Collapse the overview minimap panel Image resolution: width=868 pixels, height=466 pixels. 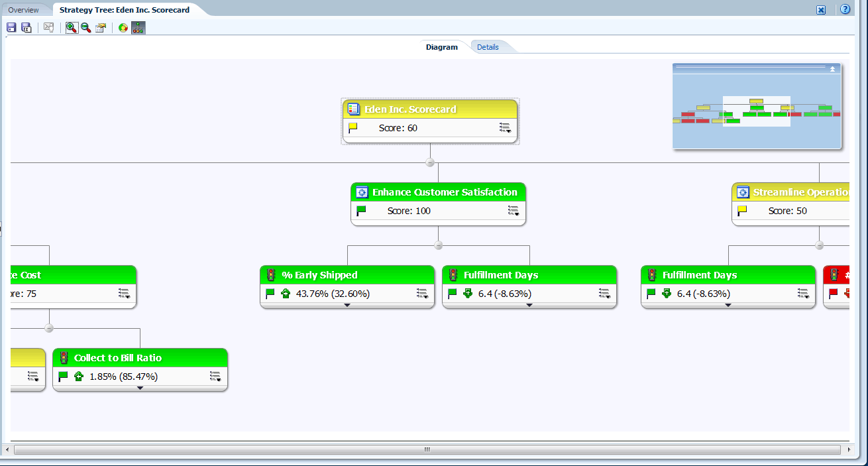click(x=832, y=69)
